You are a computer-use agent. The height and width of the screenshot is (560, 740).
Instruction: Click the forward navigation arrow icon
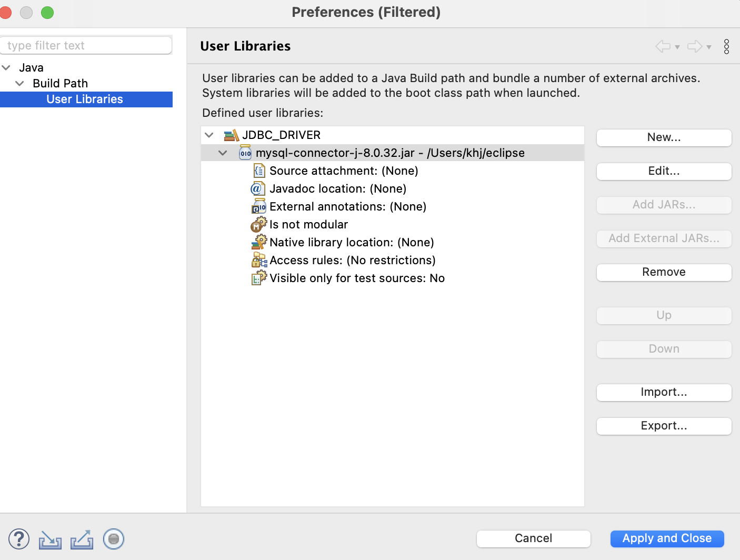pos(695,46)
